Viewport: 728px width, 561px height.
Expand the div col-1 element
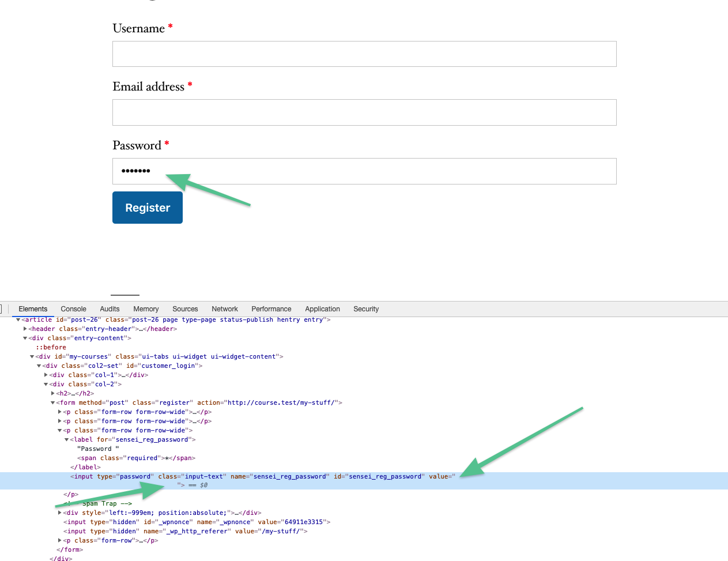pyautogui.click(x=46, y=375)
